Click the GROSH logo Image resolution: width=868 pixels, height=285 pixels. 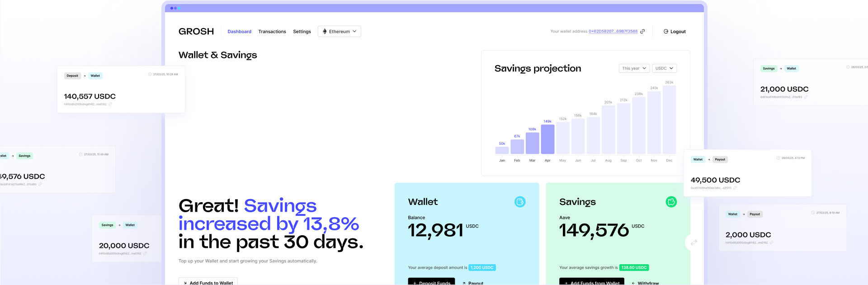196,31
